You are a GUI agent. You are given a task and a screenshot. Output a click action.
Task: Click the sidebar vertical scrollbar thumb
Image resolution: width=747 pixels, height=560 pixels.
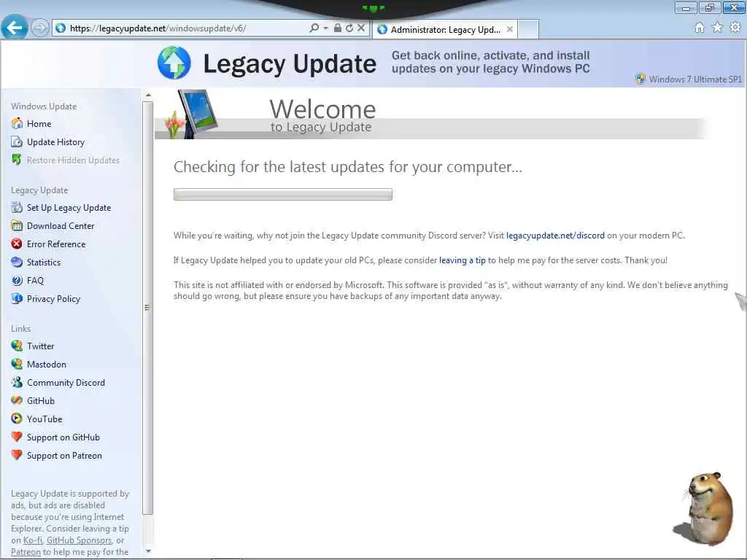(x=147, y=308)
